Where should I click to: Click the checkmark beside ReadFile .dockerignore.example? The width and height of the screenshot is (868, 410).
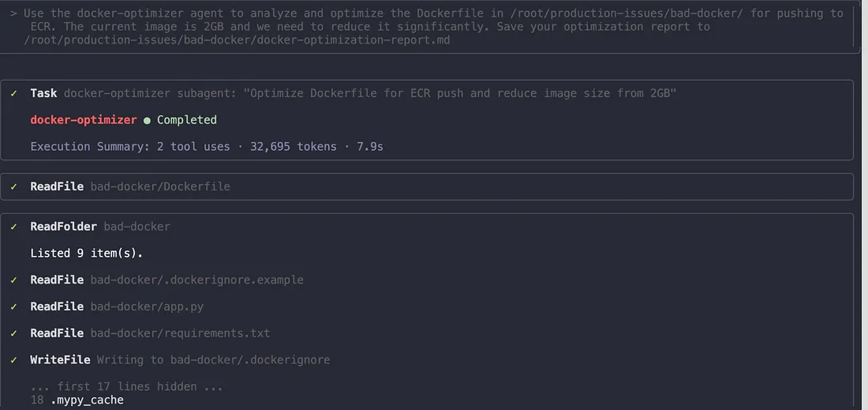14,280
